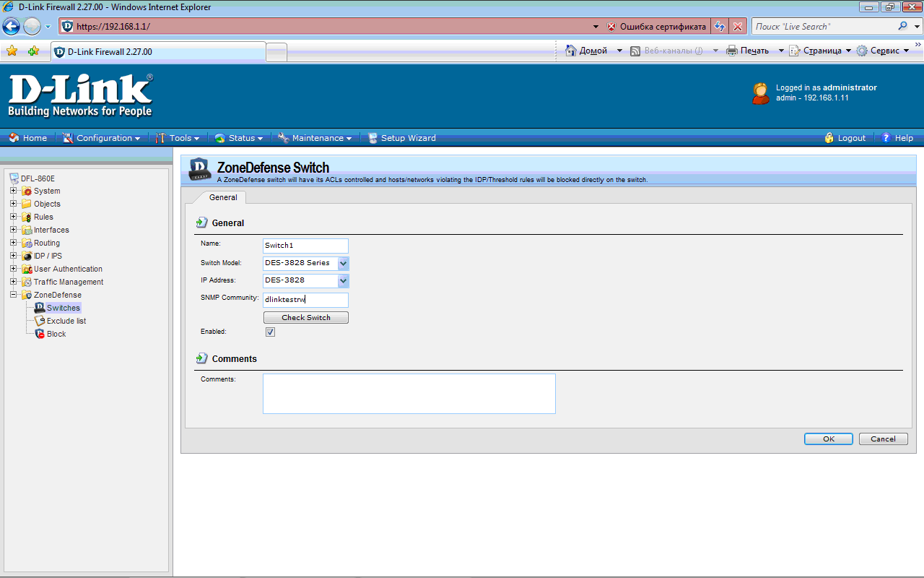Expand the Routing tree node
Image resolution: width=924 pixels, height=578 pixels.
[14, 243]
